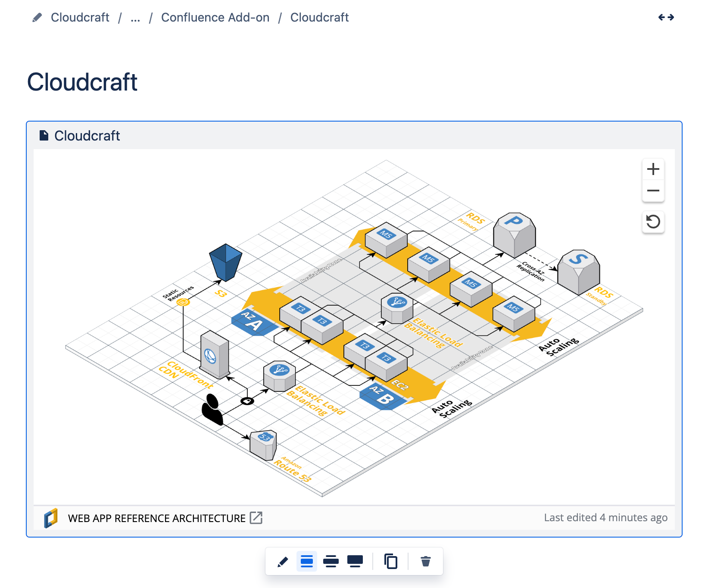Click the Last edited 4 minutes ago text
705x588 pixels.
tap(606, 517)
